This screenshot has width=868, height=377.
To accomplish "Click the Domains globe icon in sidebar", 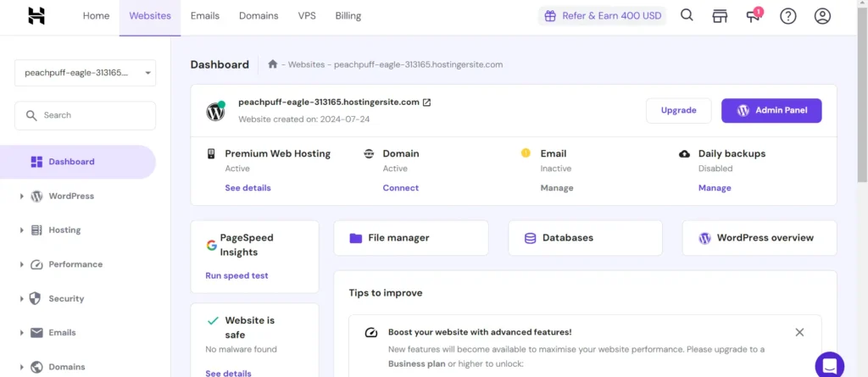I will [36, 367].
